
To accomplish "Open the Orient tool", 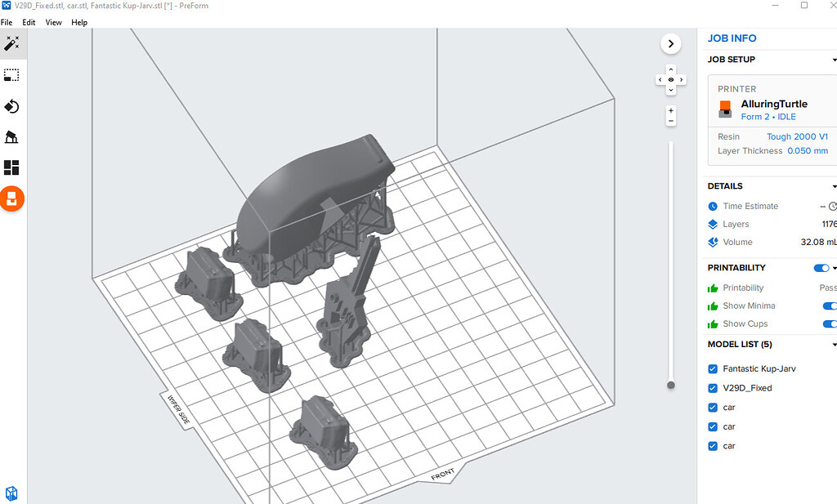I will (12, 105).
